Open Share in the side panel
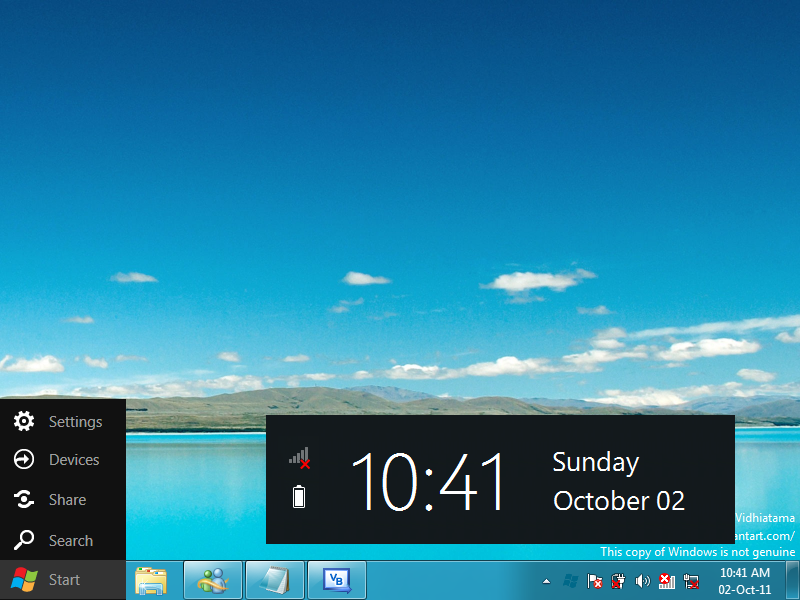 pos(24,500)
